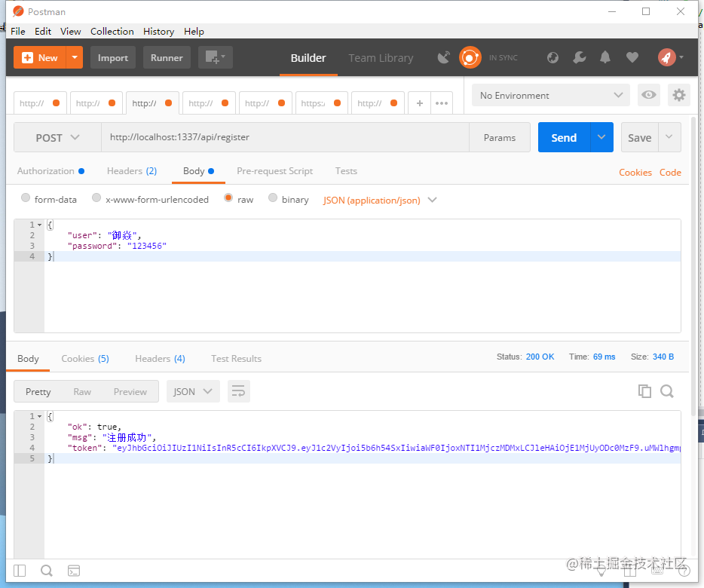
Task: Copy response to clipboard icon
Action: tap(644, 391)
